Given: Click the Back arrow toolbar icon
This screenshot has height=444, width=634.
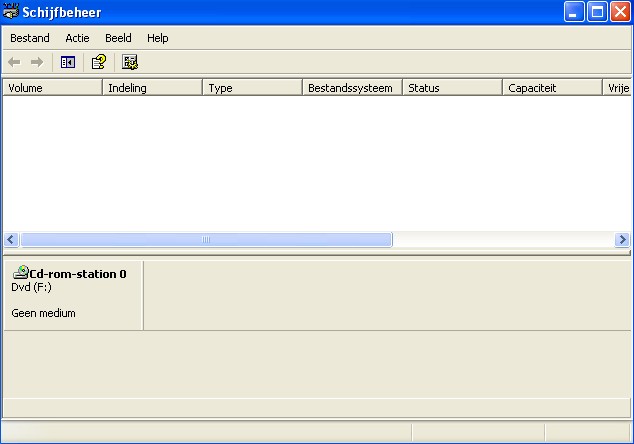Looking at the screenshot, I should 14,62.
